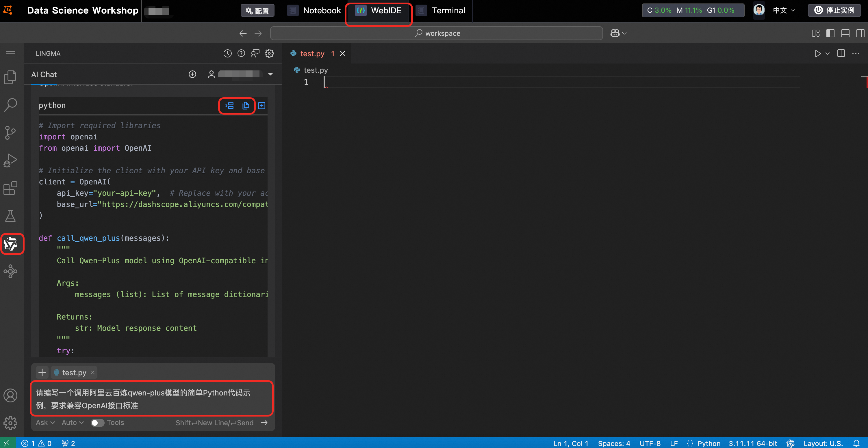Insert code snippet into editor icon

coord(230,106)
